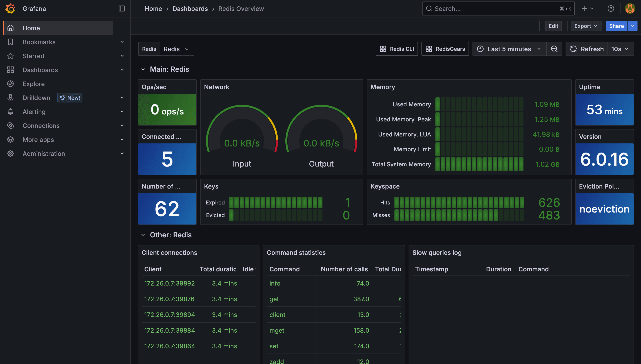Image resolution: width=641 pixels, height=364 pixels.
Task: Expand the Dashboards section chevron
Action: [122, 70]
